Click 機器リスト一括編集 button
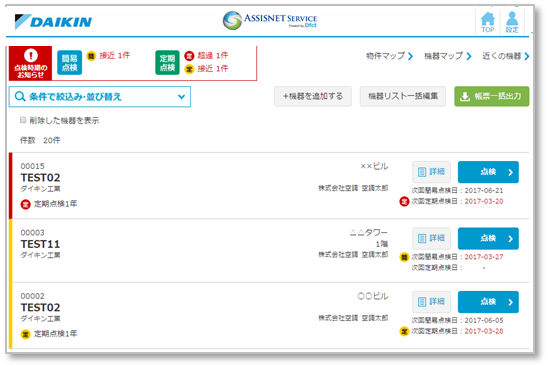 pos(403,96)
